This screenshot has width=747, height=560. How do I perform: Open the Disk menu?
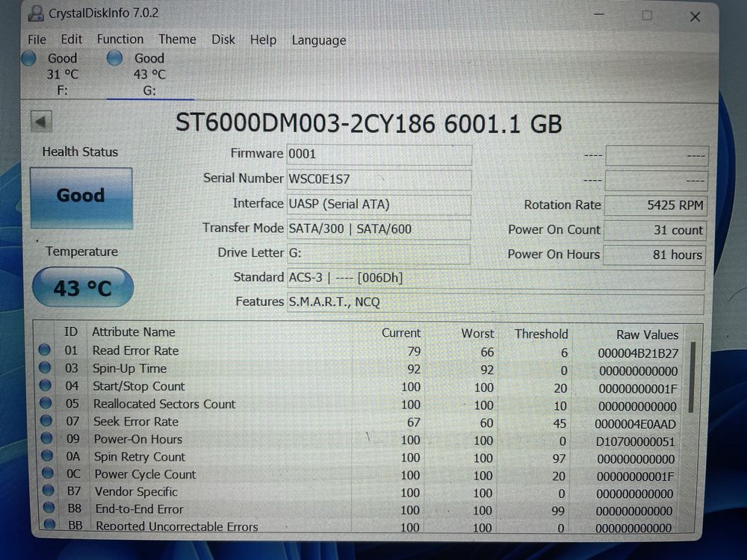223,40
